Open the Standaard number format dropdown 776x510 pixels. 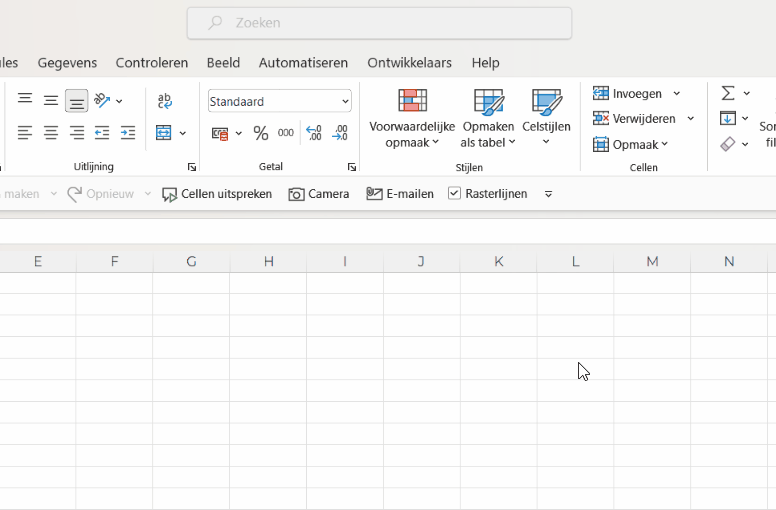tap(346, 102)
